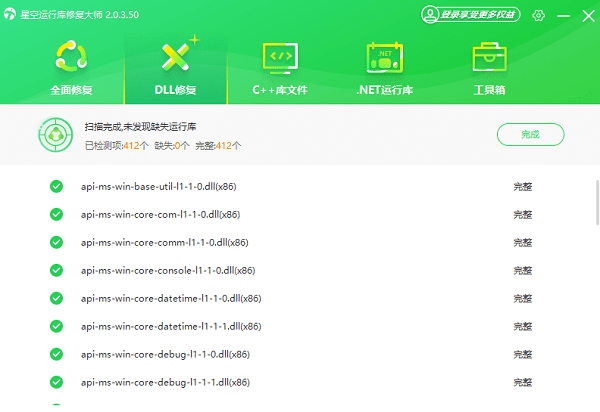The image size is (600, 412).
Task: Click green check for api-ms-win-core-console-l1-1-0.dll
Action: (56, 270)
